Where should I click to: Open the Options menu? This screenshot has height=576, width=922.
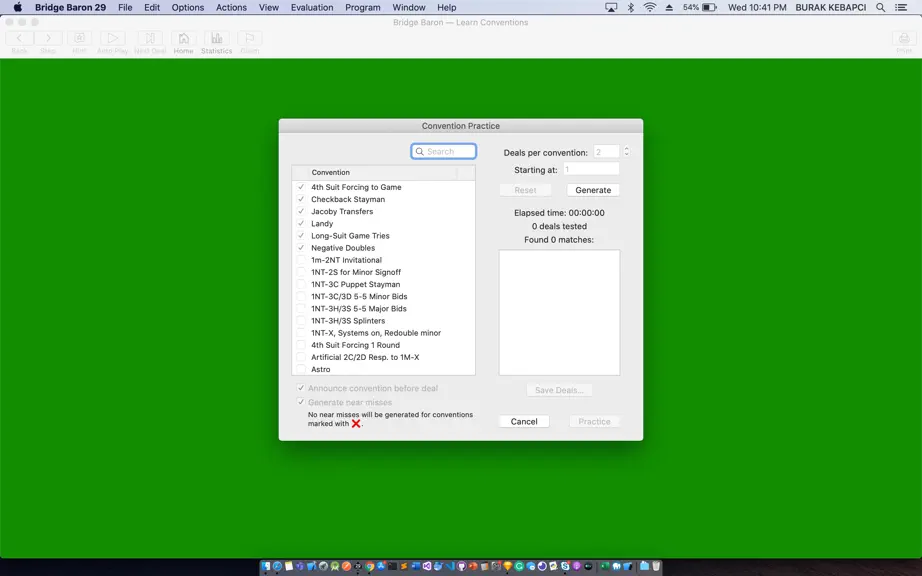click(x=188, y=7)
